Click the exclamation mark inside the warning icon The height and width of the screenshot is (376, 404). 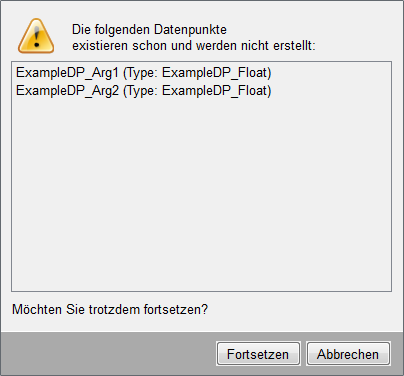click(x=37, y=37)
